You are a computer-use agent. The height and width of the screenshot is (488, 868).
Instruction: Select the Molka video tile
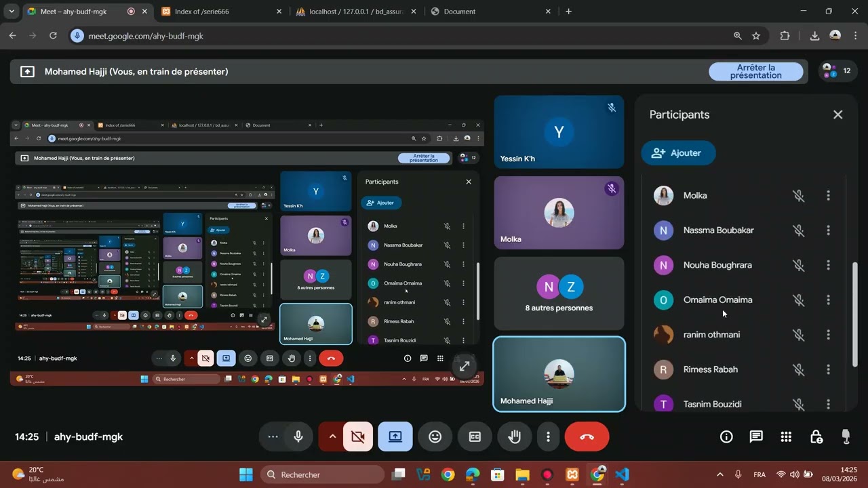coord(559,213)
